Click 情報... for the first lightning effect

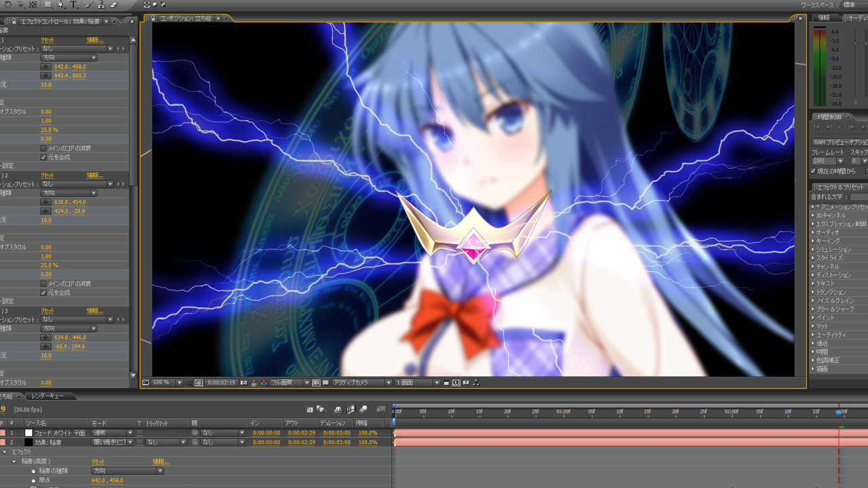coord(94,40)
